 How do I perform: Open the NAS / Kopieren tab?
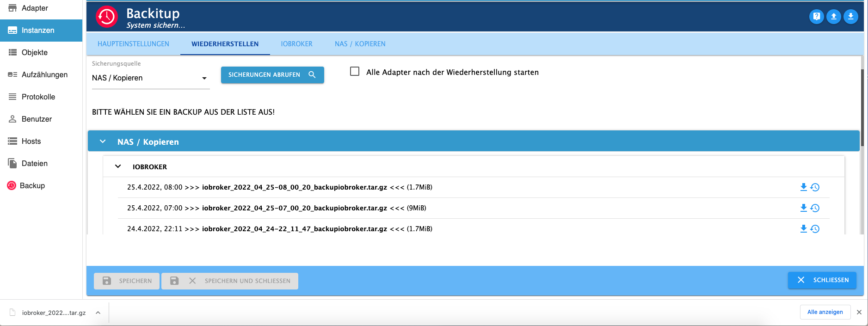click(360, 44)
